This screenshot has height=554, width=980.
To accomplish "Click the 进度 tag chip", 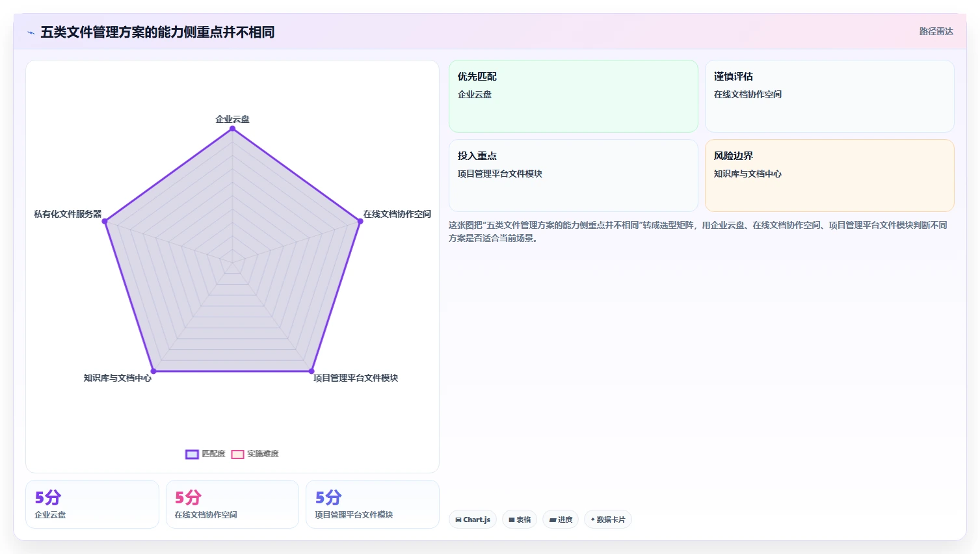I will tap(561, 520).
